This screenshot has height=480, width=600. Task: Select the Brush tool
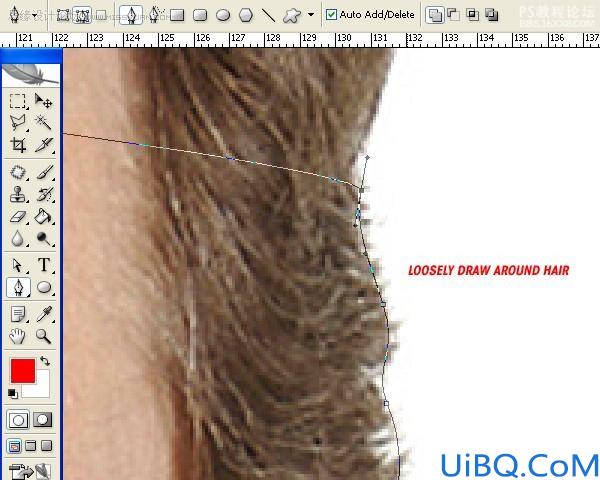(43, 172)
